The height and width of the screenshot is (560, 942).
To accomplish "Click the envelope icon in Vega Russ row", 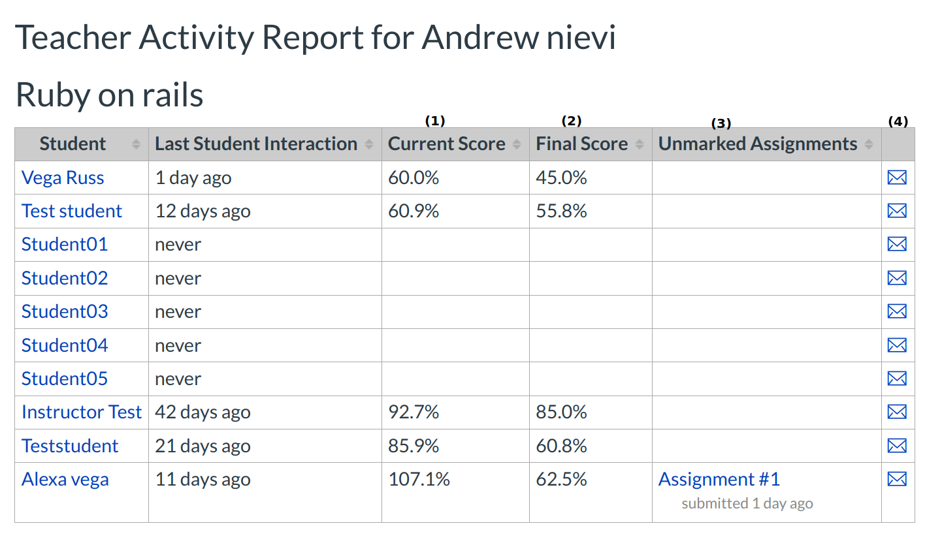I will pos(897,178).
